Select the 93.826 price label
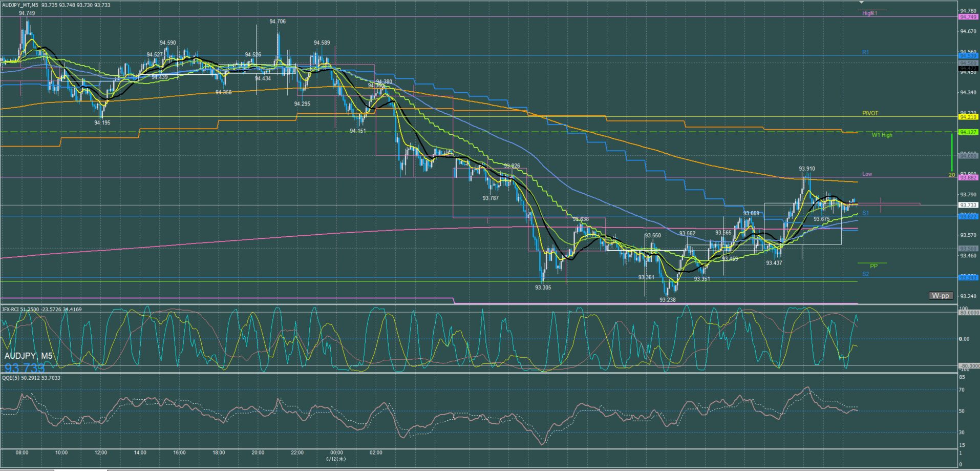 coord(512,166)
